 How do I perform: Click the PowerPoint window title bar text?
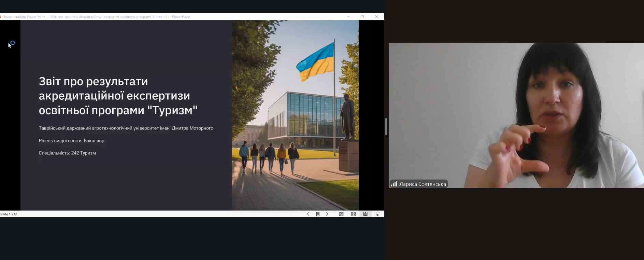tap(96, 17)
